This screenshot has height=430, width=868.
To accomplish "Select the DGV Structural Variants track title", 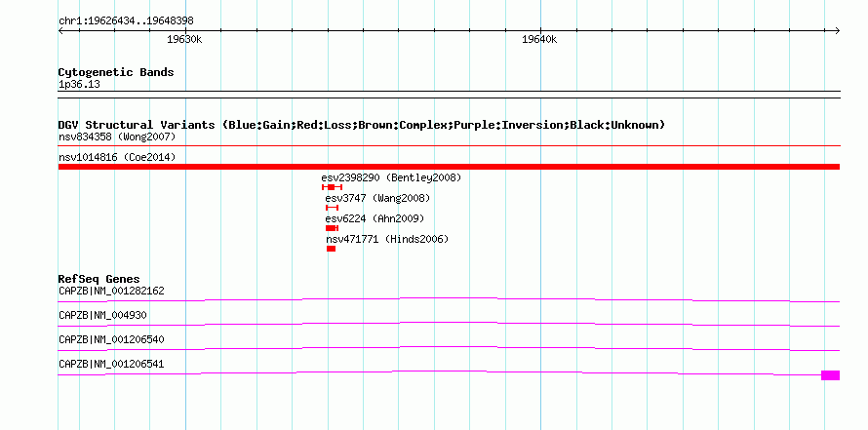I will click(361, 125).
